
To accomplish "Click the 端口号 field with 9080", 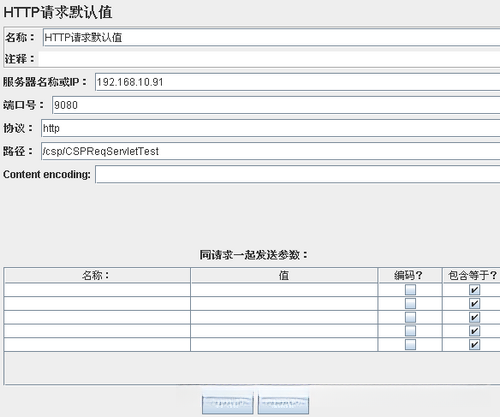I will (276, 105).
